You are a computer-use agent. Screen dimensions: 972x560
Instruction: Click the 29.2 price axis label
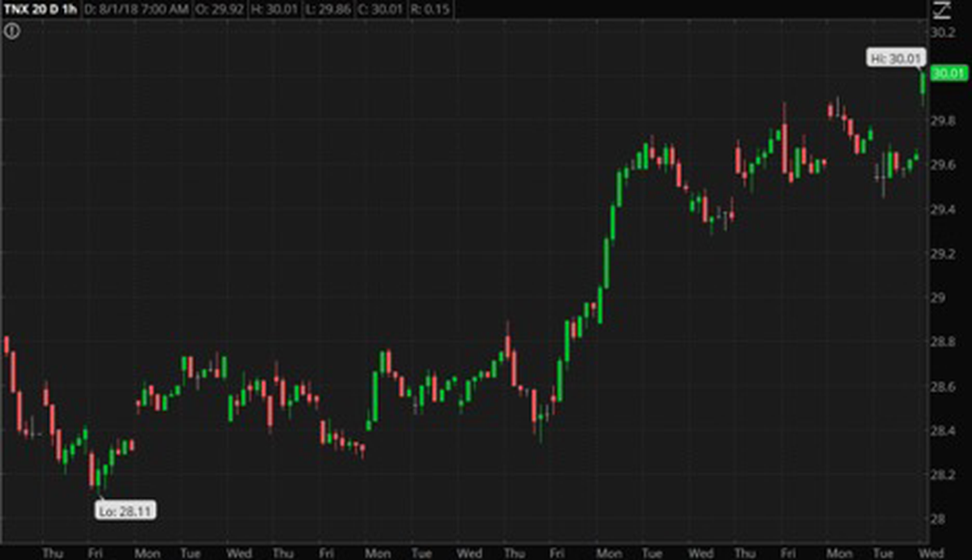click(x=942, y=254)
